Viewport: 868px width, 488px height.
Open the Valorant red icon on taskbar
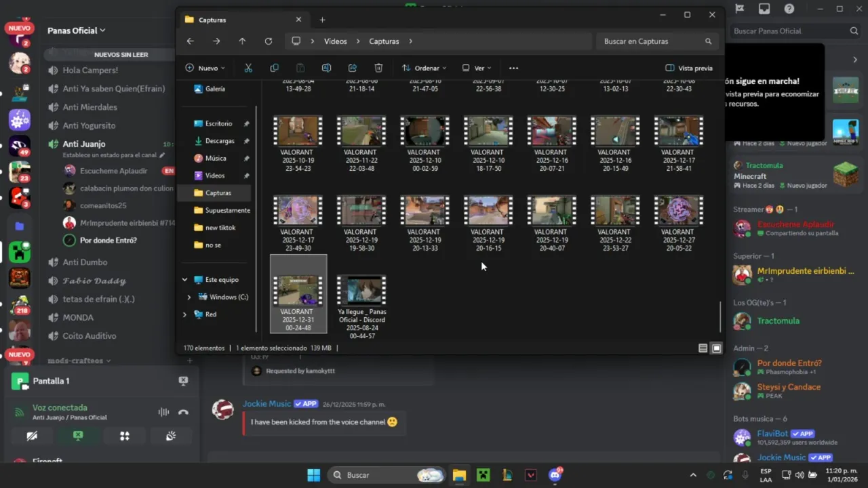(531, 475)
